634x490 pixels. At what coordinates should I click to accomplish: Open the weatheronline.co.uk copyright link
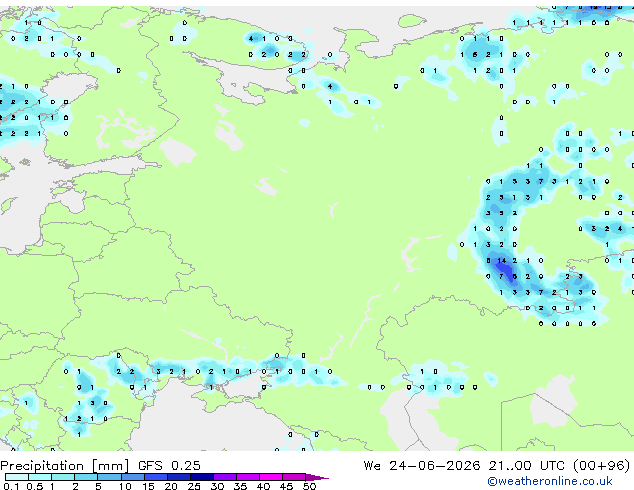click(x=550, y=482)
